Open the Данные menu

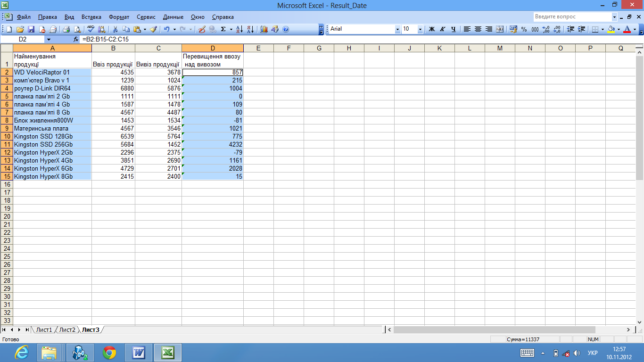click(173, 17)
